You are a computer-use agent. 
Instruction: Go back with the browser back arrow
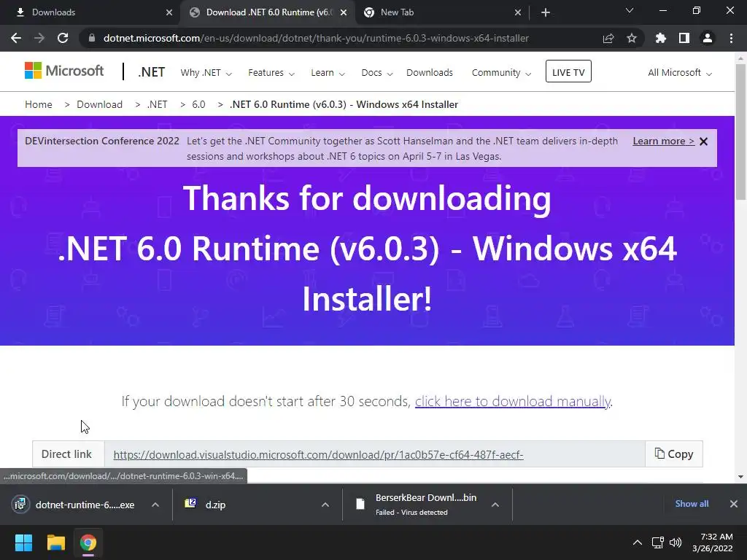point(16,38)
